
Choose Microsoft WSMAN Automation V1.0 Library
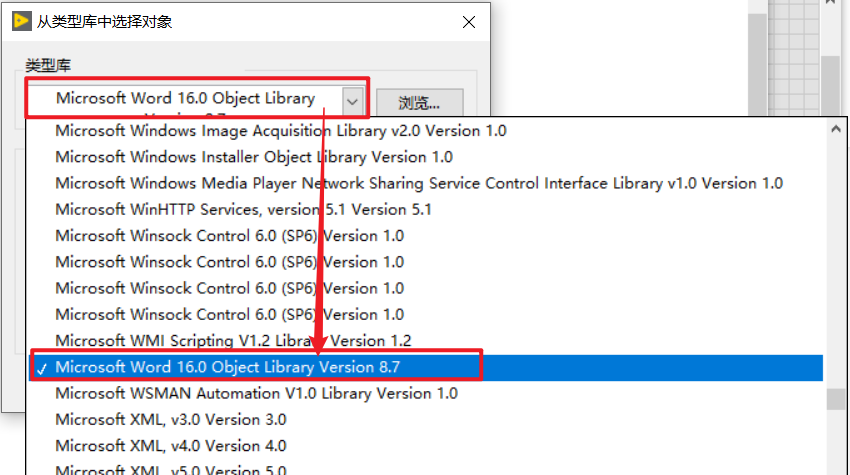click(256, 393)
